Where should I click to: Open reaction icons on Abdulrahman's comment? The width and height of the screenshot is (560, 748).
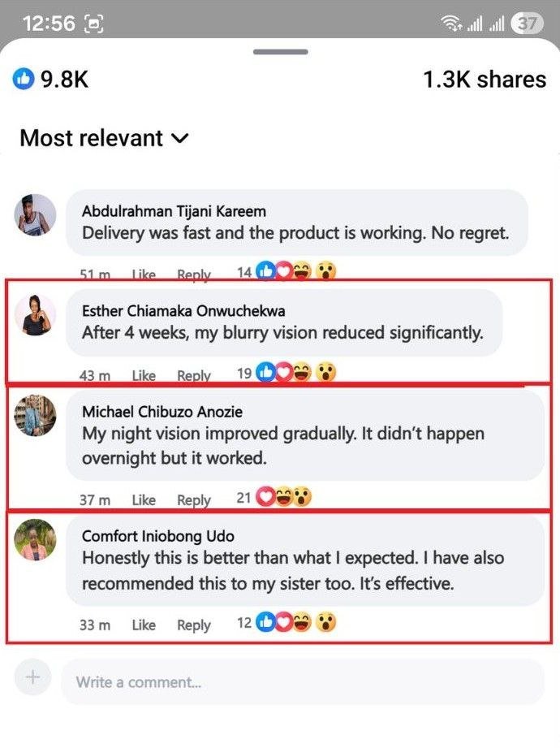[x=296, y=272]
